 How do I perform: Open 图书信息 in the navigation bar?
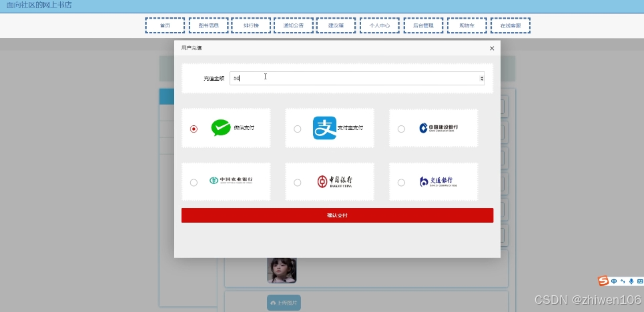(x=209, y=25)
